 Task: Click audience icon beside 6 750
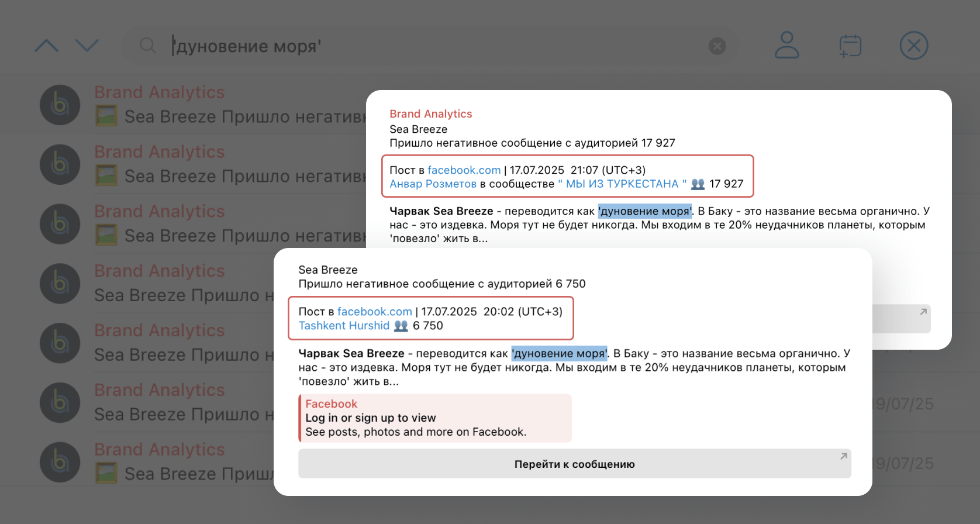coord(401,326)
